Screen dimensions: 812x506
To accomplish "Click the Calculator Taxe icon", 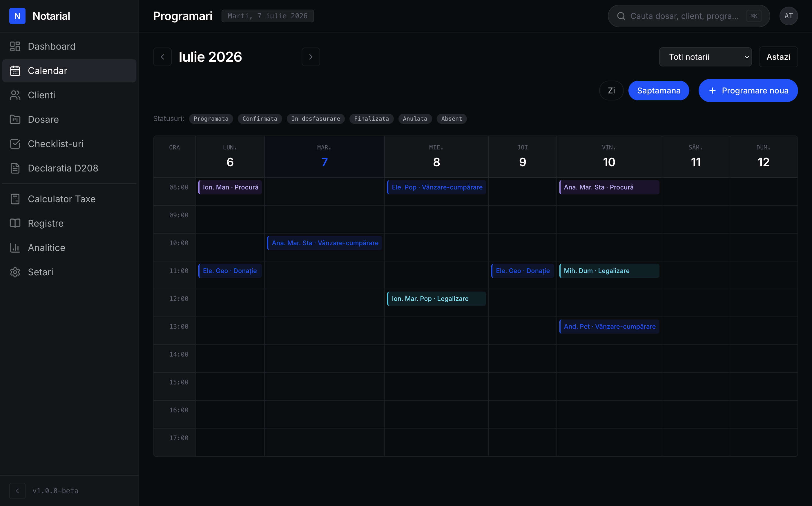I will click(15, 199).
